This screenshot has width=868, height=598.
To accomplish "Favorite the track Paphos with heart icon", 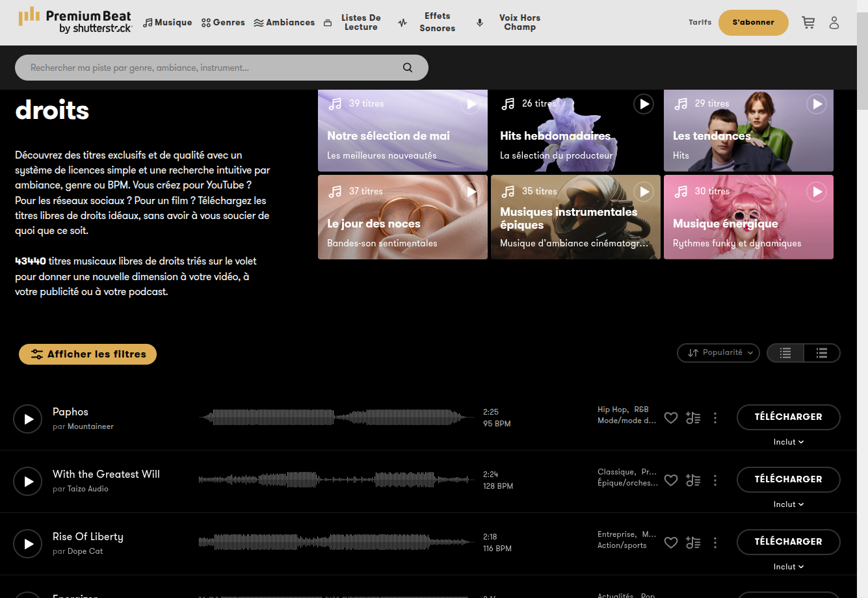I will (x=671, y=418).
